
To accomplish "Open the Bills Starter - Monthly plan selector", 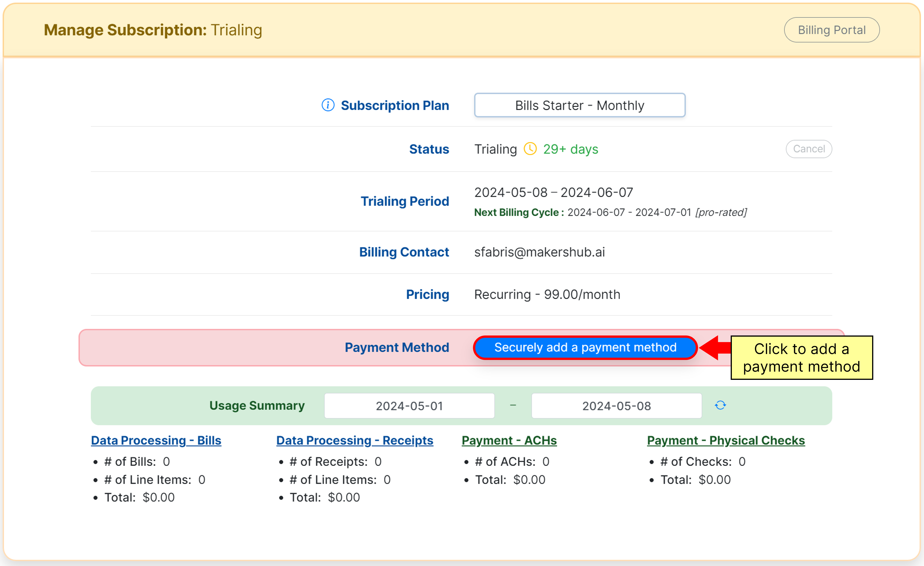I will tap(579, 105).
